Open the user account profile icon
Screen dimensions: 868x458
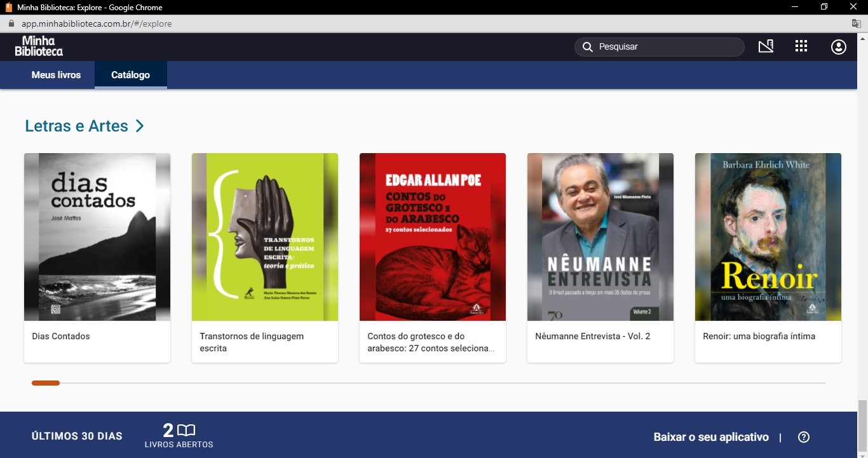[x=838, y=47]
